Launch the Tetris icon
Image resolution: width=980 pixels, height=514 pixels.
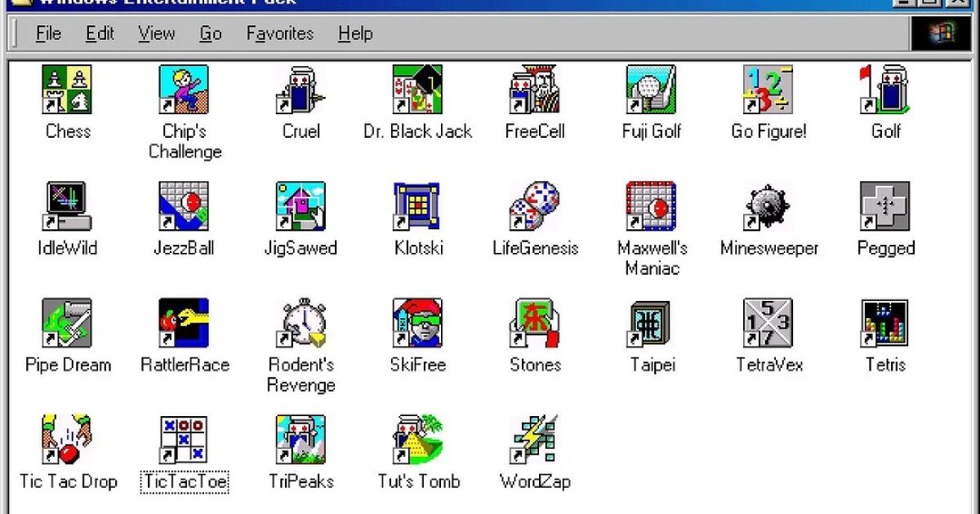coord(885,323)
